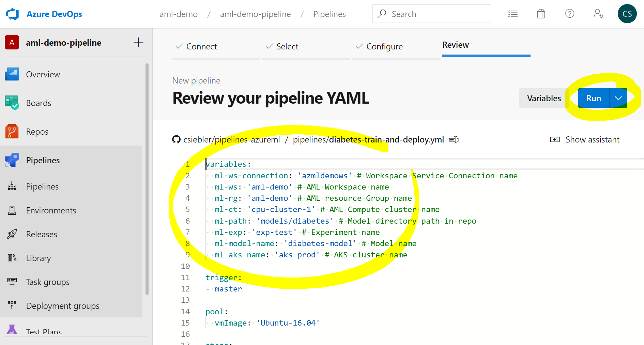Viewport: 644px width, 345px height.
Task: Collapse the Pipelines section header
Action: (x=71, y=160)
